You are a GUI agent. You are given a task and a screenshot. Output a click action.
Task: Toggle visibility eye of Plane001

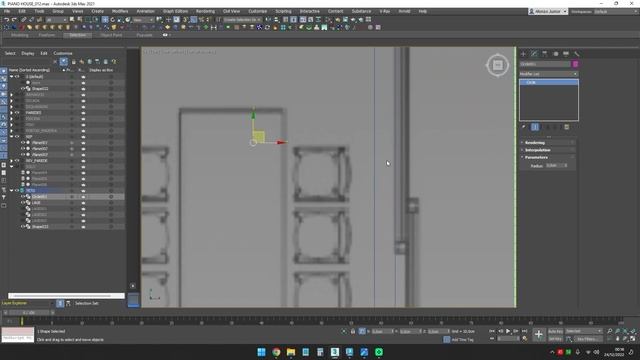pos(23,143)
